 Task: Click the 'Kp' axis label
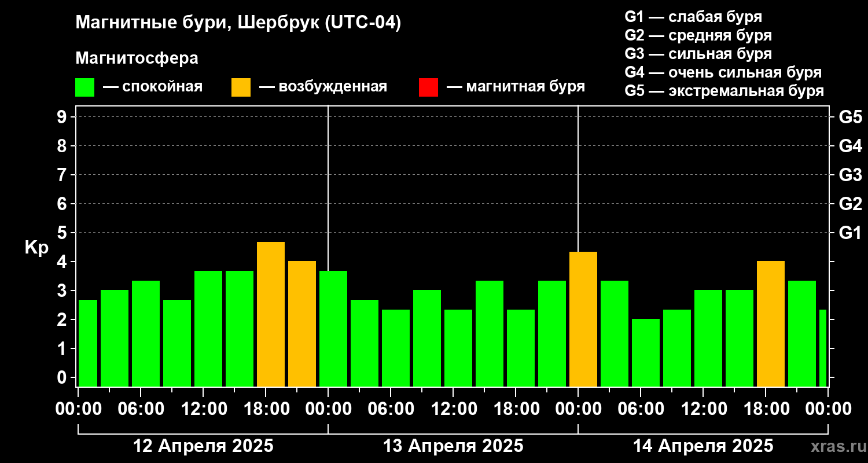(x=36, y=248)
